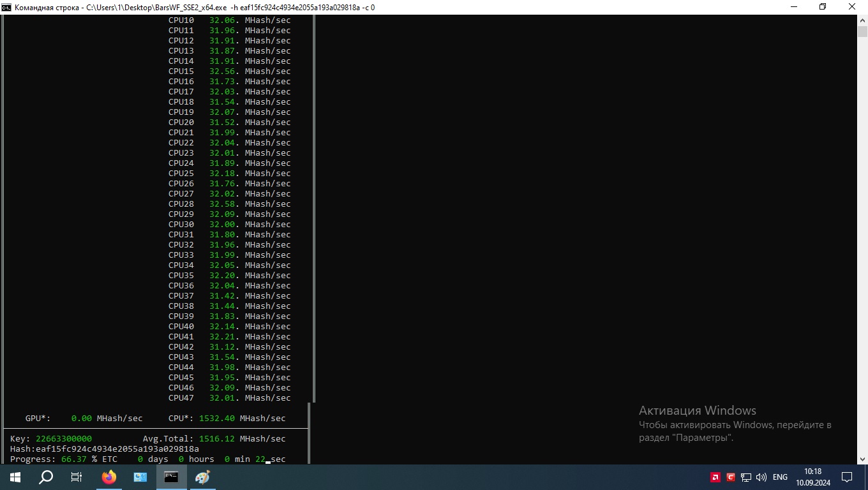This screenshot has height=490, width=868.
Task: Switch ENG input language indicator
Action: click(x=780, y=477)
